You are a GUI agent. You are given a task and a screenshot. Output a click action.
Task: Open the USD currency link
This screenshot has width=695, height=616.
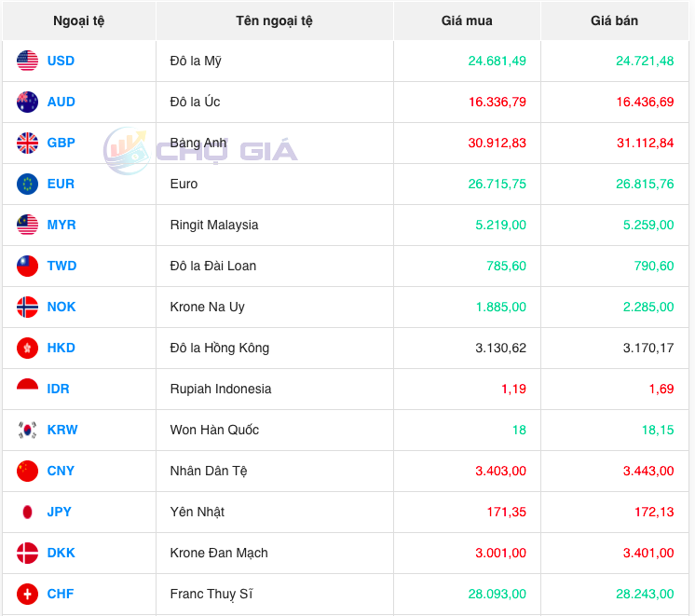point(61,62)
